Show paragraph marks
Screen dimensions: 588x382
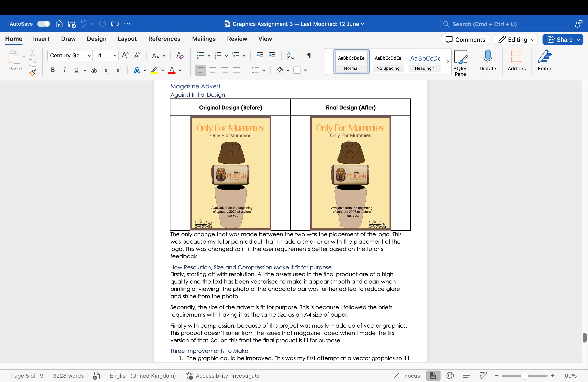pos(309,56)
